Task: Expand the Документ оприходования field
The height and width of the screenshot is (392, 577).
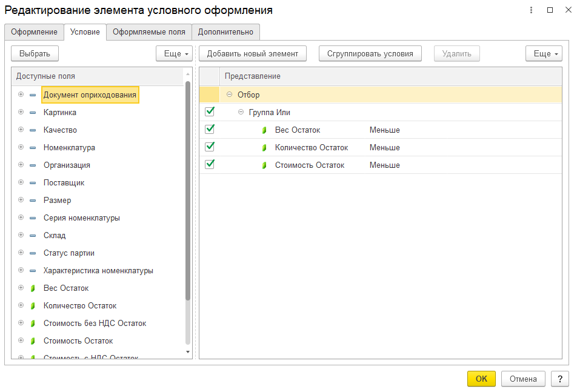Action: (21, 95)
